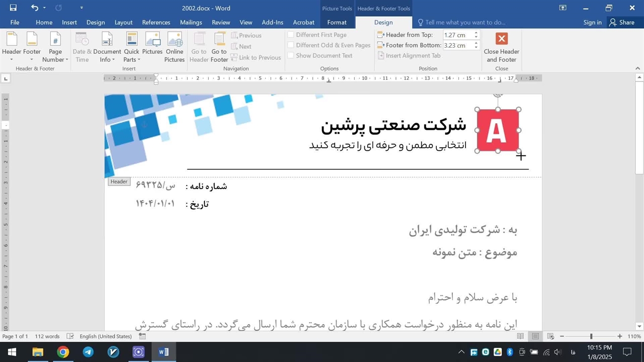Click the Save icon in title bar
This screenshot has width=644, height=362.
coord(13,8)
